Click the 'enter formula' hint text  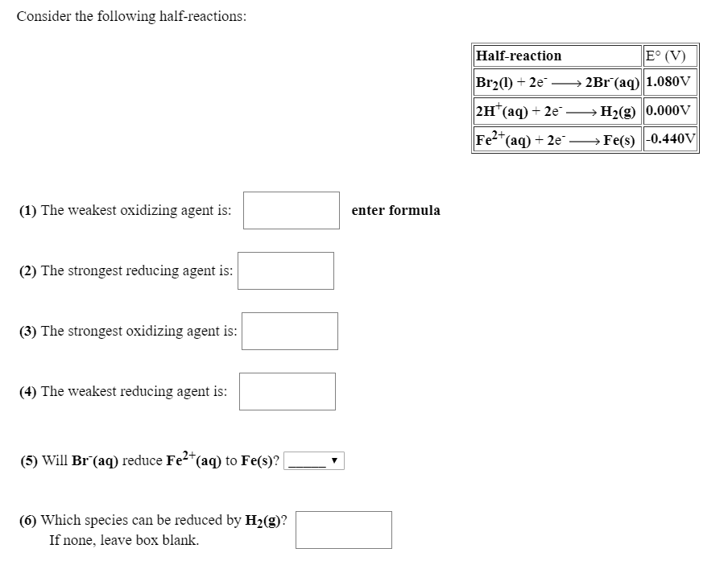pos(395,210)
